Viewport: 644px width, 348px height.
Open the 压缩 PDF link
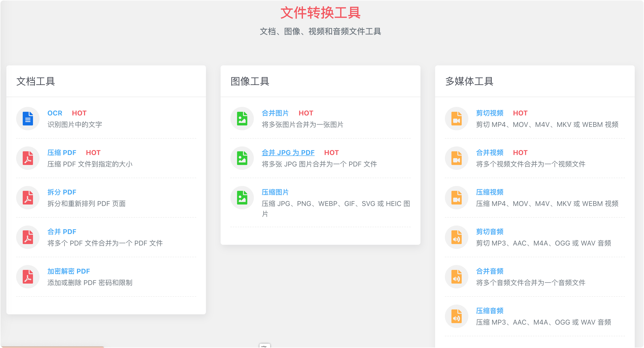(62, 153)
